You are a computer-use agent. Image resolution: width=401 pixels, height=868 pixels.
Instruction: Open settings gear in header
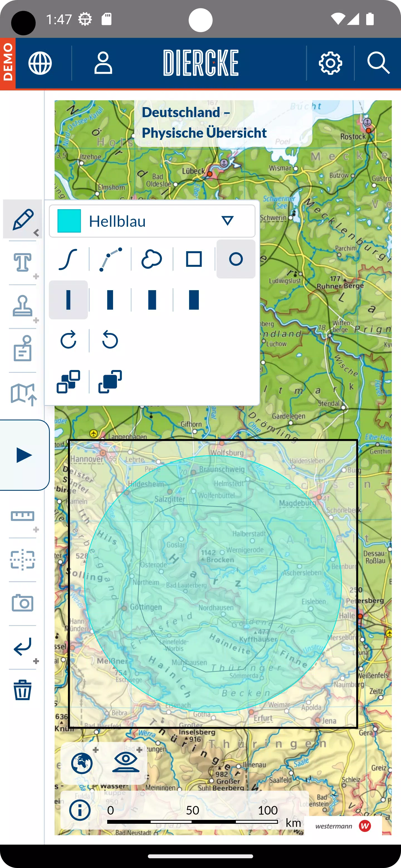(331, 63)
